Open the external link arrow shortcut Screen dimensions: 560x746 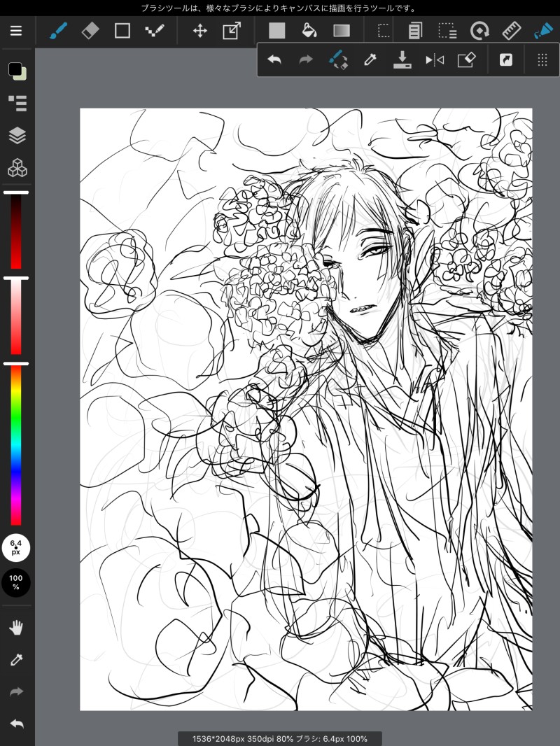click(506, 60)
